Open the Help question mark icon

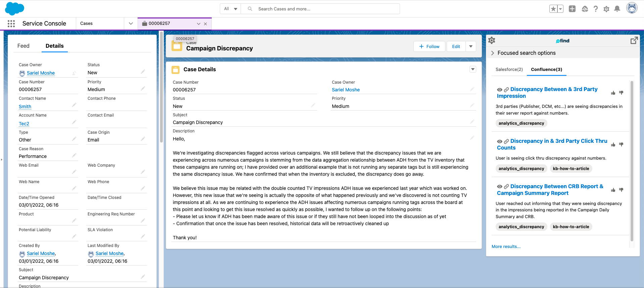point(596,9)
